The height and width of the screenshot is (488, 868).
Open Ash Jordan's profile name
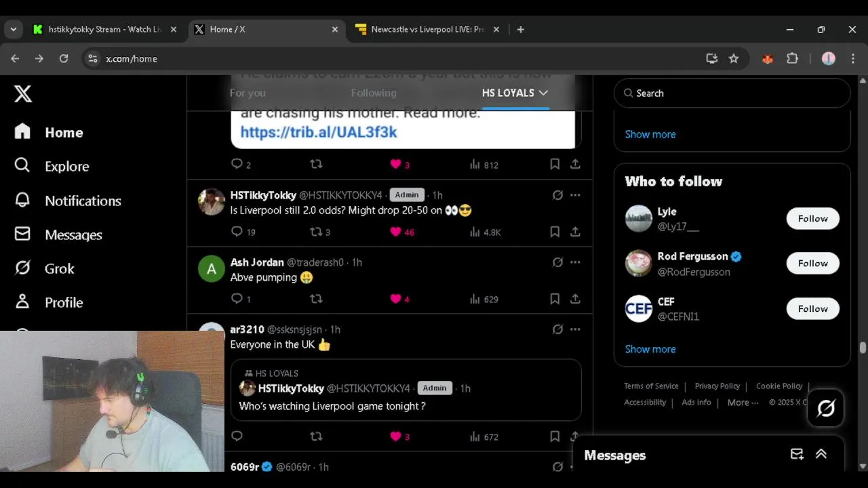[257, 262]
